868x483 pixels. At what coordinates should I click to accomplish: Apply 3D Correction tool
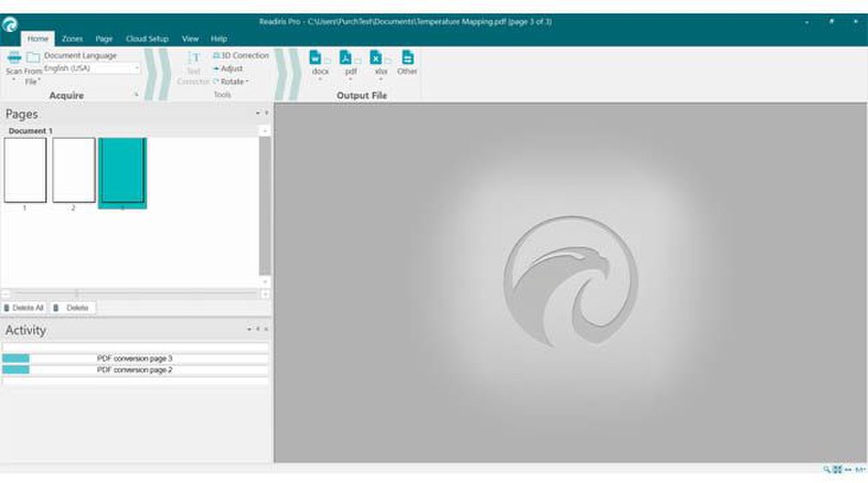coord(241,56)
